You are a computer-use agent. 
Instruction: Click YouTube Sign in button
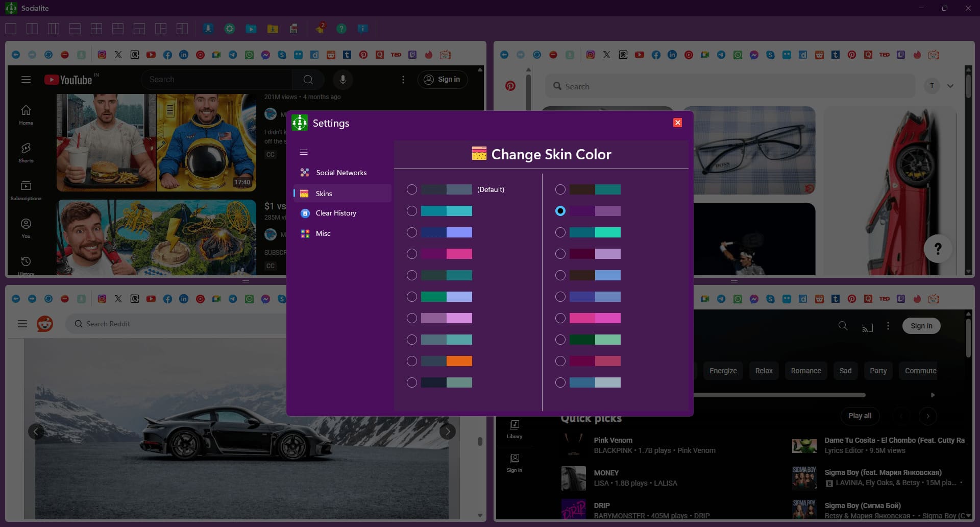443,79
